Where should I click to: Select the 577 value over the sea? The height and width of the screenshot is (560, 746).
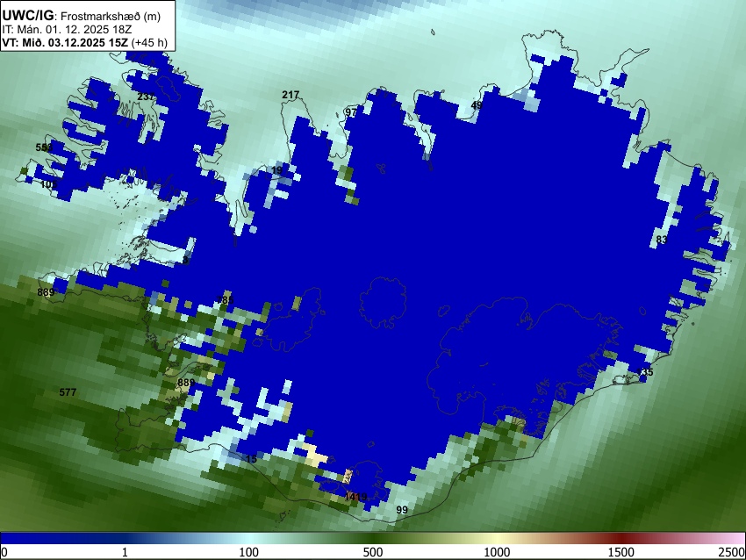(68, 392)
